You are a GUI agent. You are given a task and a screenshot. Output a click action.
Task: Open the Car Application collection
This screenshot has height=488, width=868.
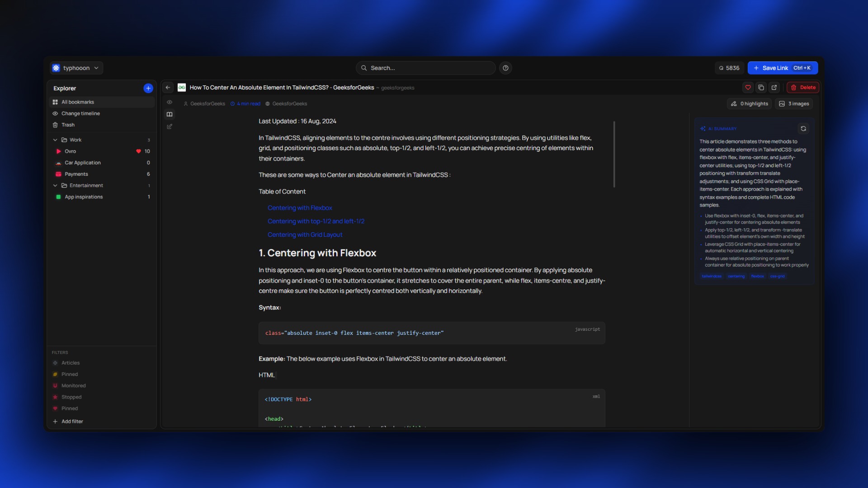(102, 163)
